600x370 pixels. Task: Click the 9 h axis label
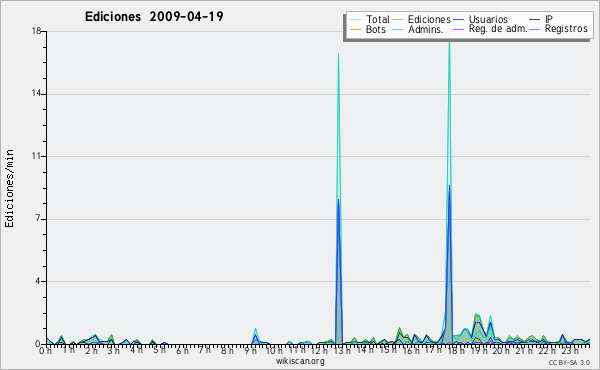(x=250, y=350)
